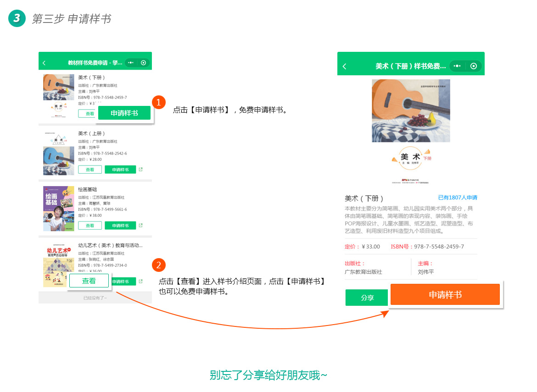This screenshot has height=392, width=537.
Task: Click 美术（下册）title on detail page
Action: 364,199
